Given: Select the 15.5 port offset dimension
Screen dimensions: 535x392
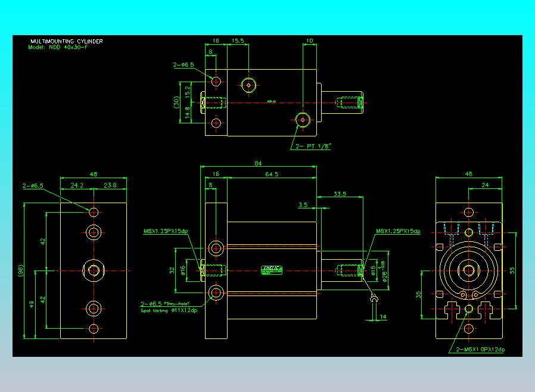Looking at the screenshot, I should (238, 41).
